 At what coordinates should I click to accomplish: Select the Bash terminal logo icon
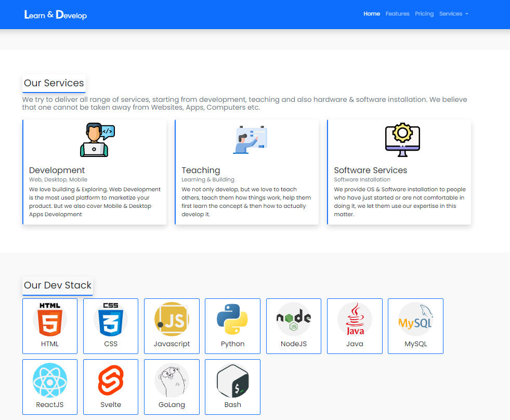(232, 380)
